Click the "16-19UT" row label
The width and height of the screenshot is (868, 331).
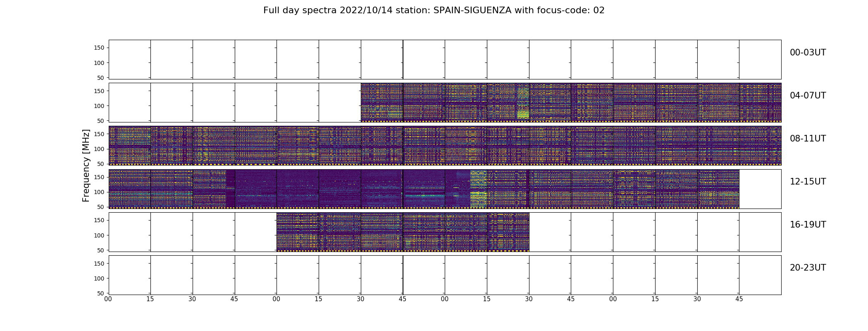pyautogui.click(x=808, y=225)
